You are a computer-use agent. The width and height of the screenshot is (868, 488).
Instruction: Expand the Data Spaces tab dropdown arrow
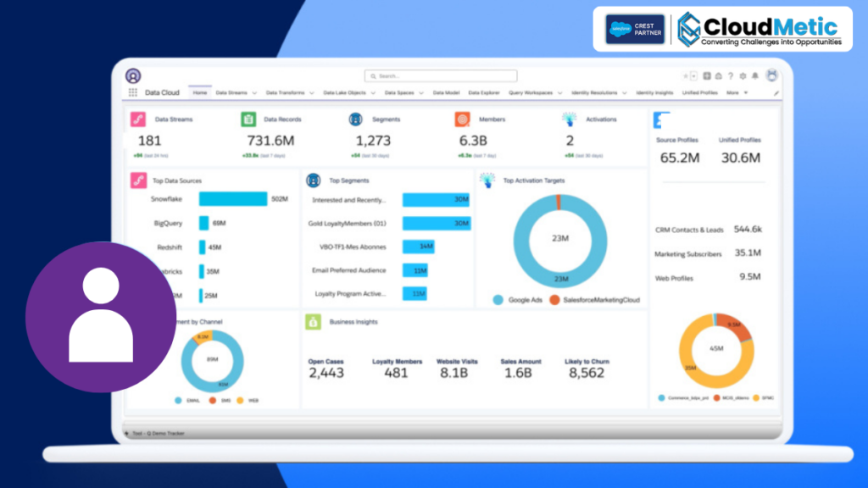pos(421,93)
